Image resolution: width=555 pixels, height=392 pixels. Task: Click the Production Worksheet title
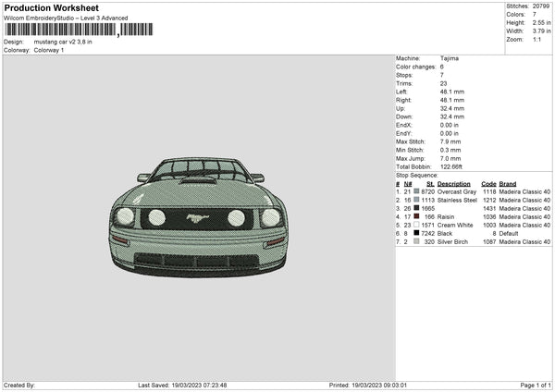51,7
